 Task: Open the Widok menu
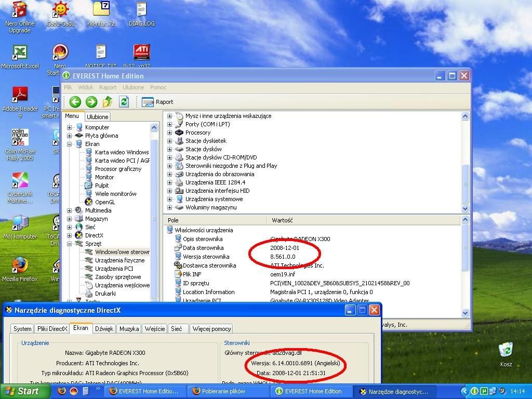pos(86,87)
